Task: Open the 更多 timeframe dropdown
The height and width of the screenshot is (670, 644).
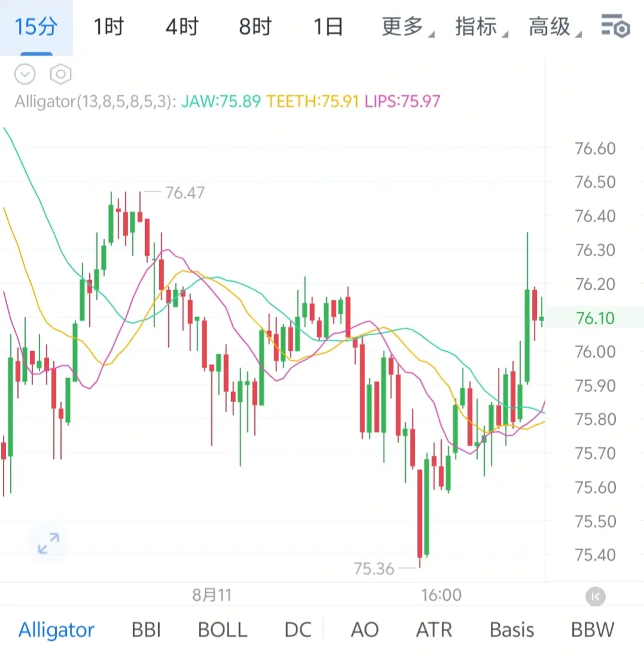Action: pos(407,27)
